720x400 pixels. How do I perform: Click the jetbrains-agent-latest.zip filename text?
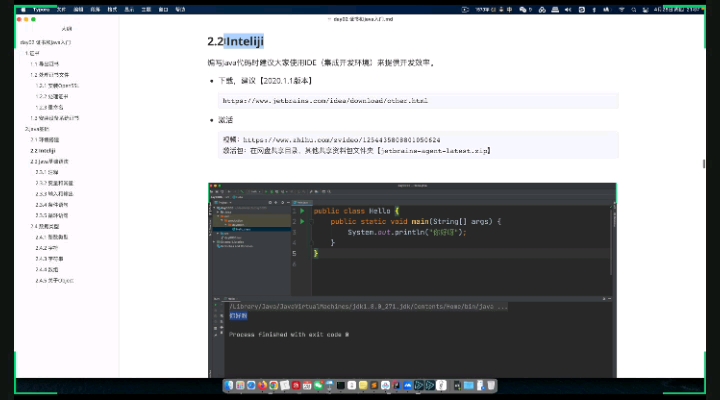coord(434,151)
